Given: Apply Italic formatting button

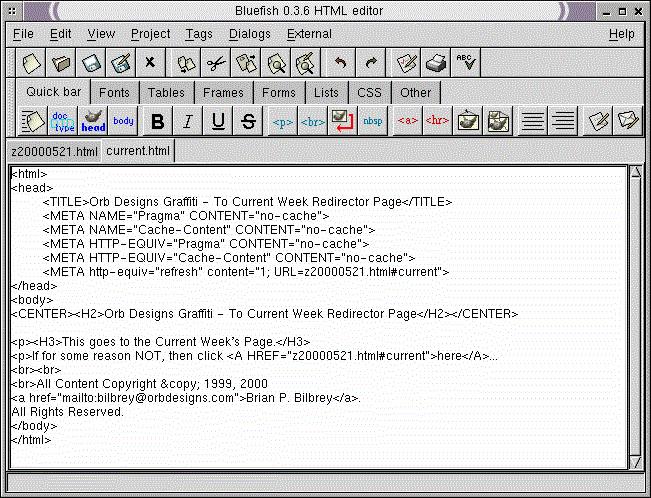Looking at the screenshot, I should tap(187, 122).
